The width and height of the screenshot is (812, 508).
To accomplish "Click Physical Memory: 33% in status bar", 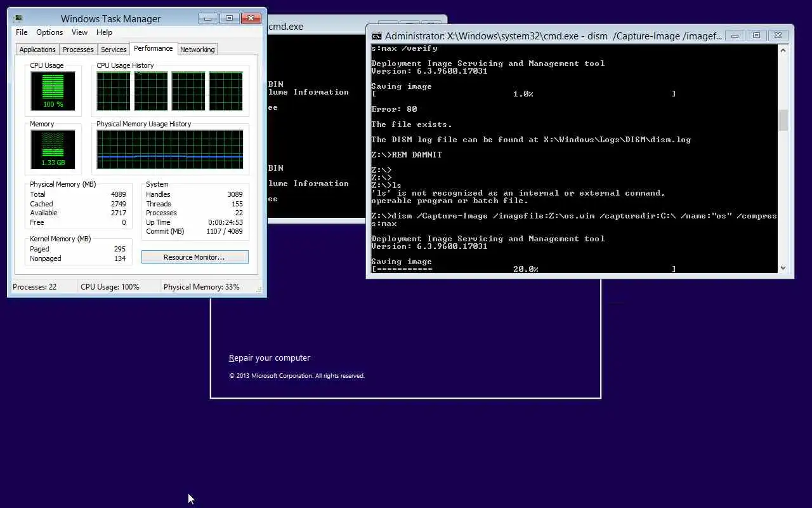I will pos(202,287).
